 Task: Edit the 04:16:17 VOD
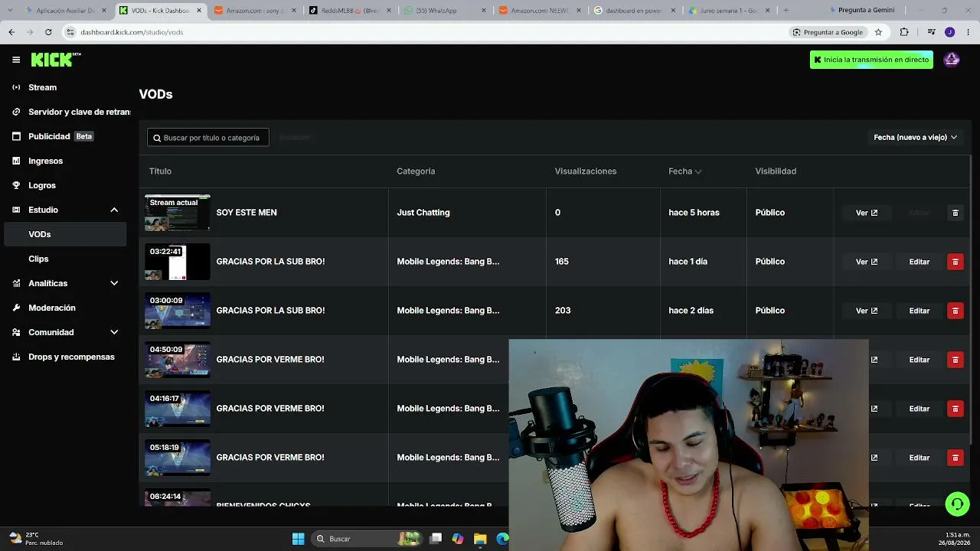pyautogui.click(x=920, y=409)
